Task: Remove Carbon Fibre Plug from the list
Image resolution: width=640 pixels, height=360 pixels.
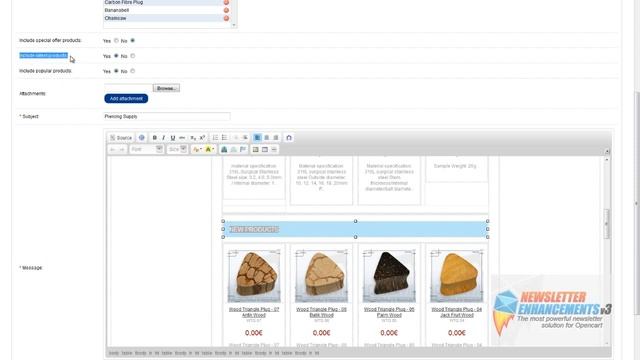Action: click(x=226, y=2)
